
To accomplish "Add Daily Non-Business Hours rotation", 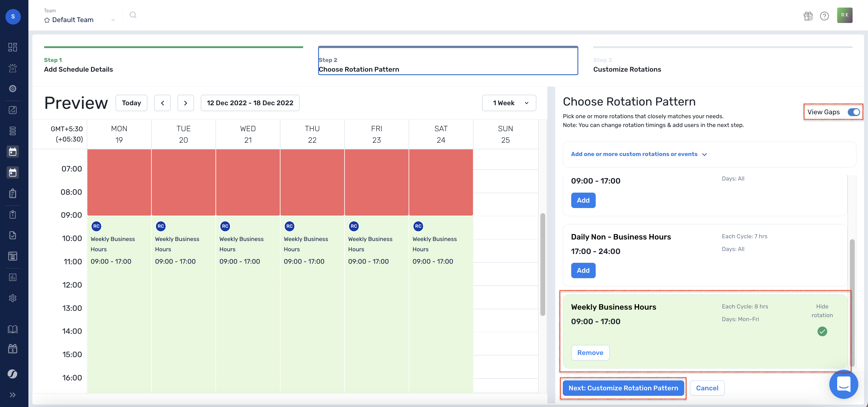I will tap(583, 270).
